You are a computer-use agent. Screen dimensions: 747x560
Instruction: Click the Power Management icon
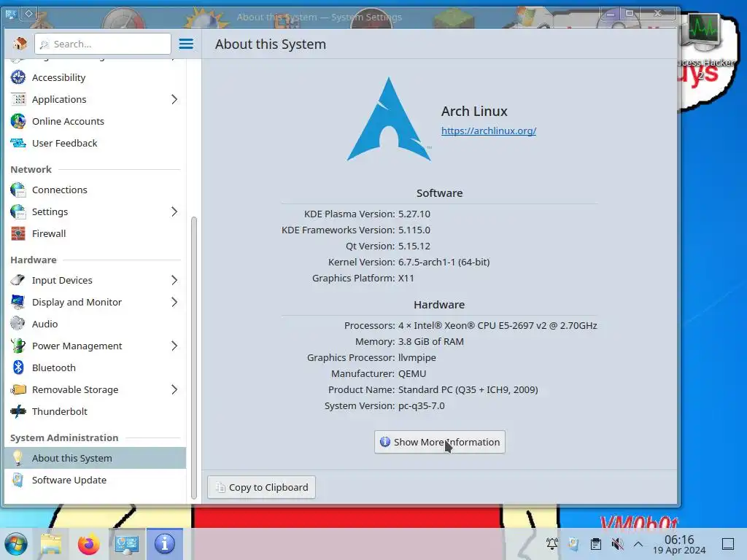pyautogui.click(x=18, y=346)
